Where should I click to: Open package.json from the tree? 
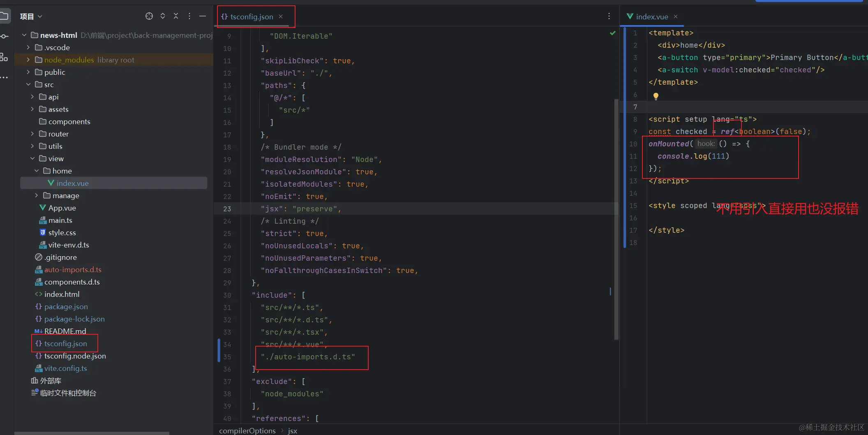coord(66,306)
